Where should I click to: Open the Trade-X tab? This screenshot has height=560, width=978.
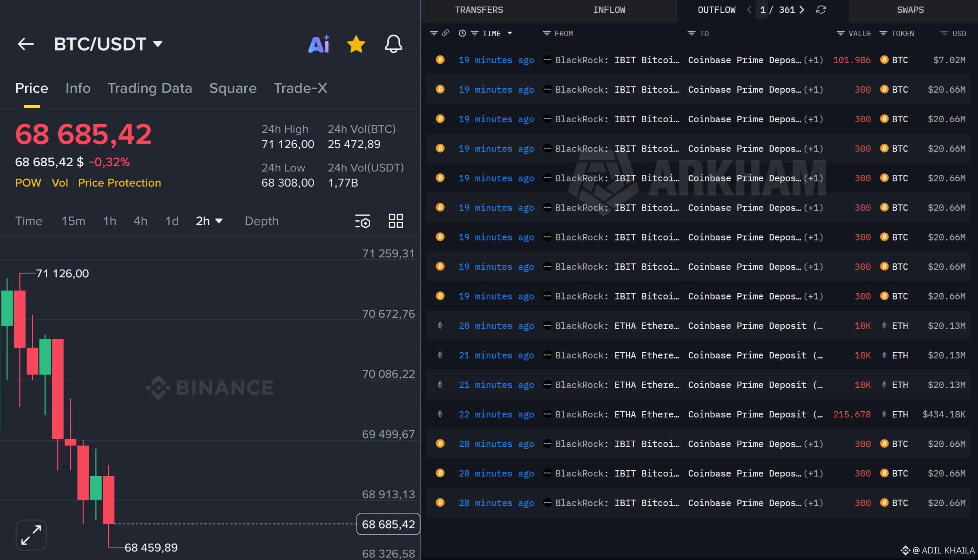(300, 88)
